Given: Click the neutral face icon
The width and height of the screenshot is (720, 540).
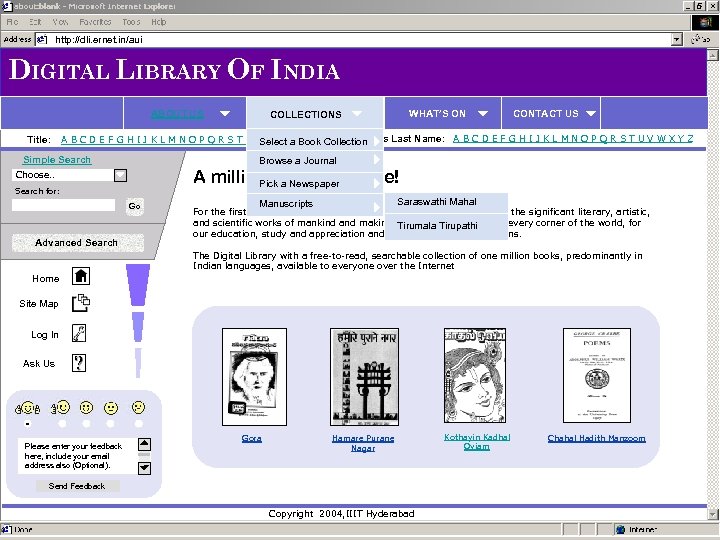Looking at the screenshot, I should (x=111, y=408).
